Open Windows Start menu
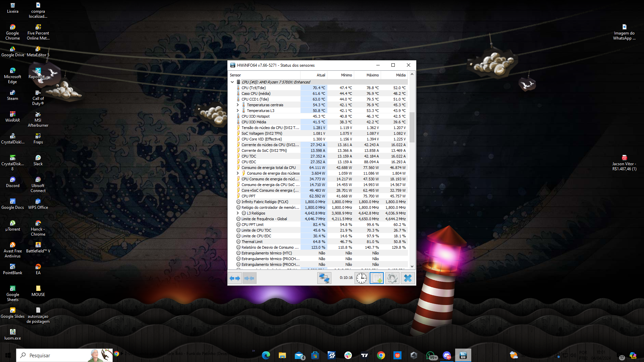The width and height of the screenshot is (644, 362). [x=8, y=355]
